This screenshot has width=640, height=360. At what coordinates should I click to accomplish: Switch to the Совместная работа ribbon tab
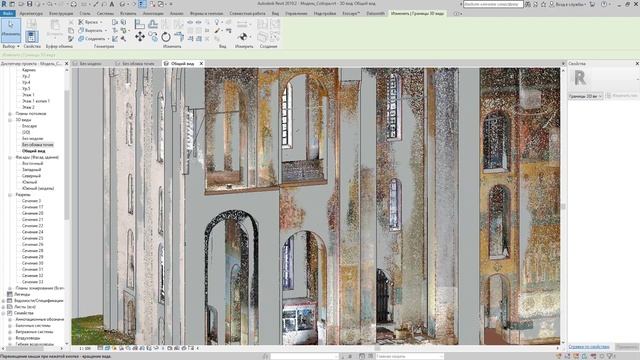click(x=247, y=13)
